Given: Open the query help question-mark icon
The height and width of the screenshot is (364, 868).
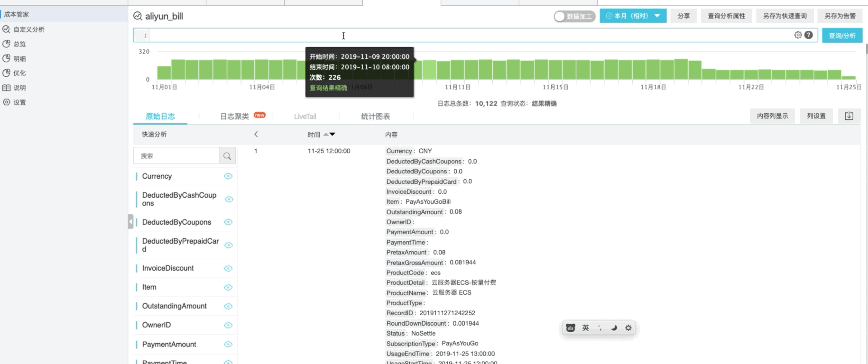Looking at the screenshot, I should [808, 35].
